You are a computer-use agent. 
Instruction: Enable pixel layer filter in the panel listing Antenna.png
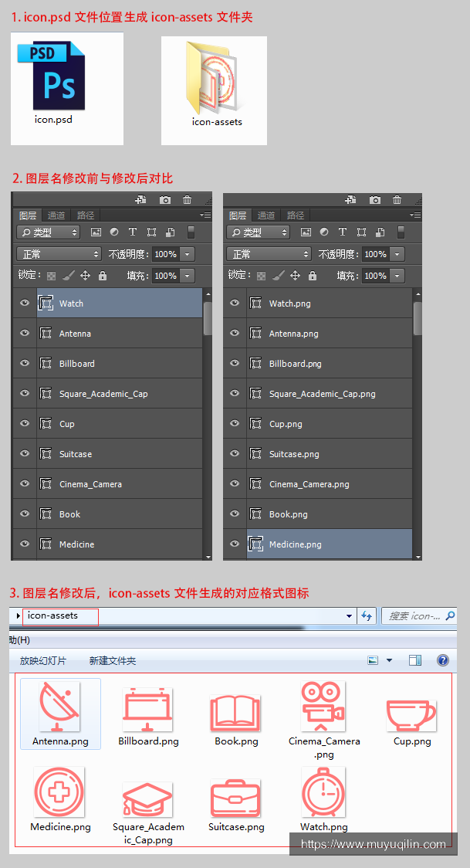pyautogui.click(x=306, y=232)
